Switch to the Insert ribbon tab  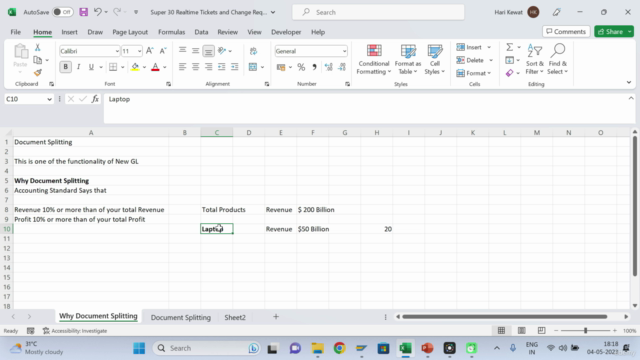click(69, 32)
